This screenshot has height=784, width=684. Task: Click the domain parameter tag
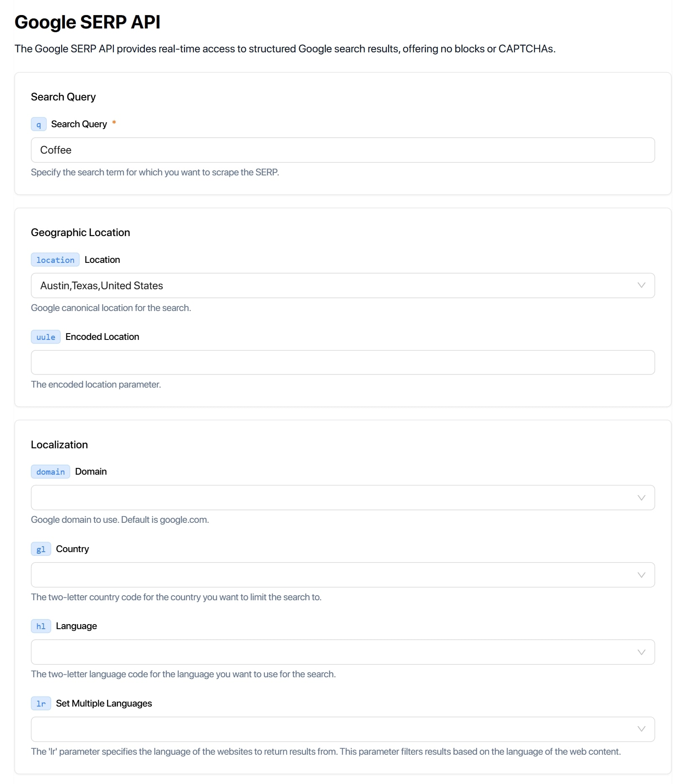pyautogui.click(x=50, y=472)
